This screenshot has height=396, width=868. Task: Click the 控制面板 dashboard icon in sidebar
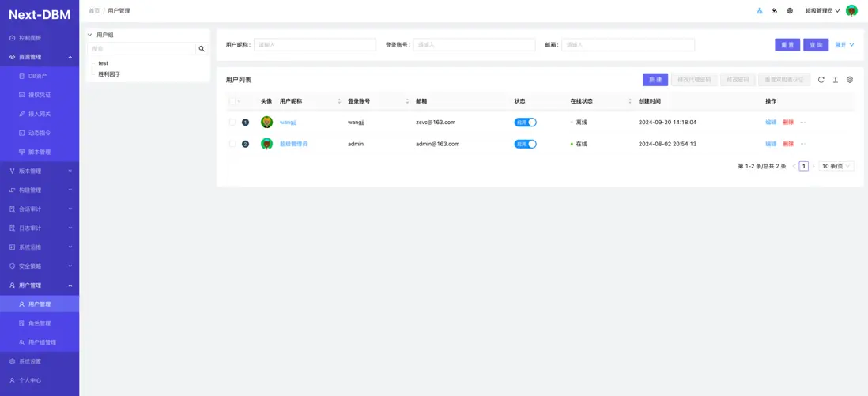point(12,38)
